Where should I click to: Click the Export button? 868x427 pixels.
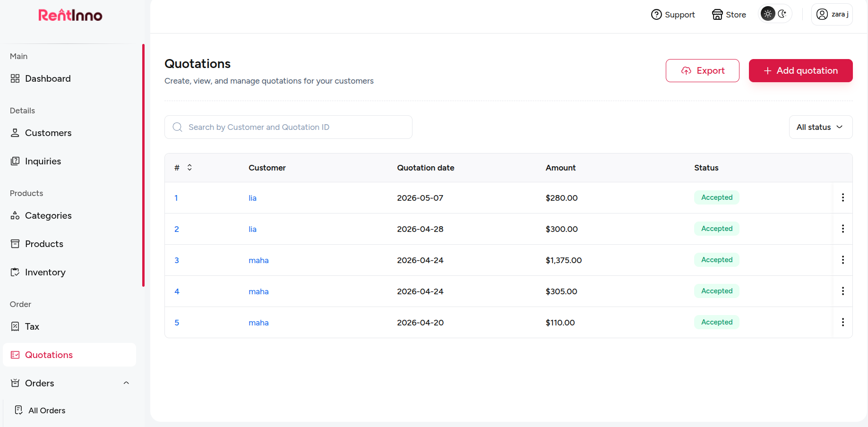pyautogui.click(x=703, y=70)
